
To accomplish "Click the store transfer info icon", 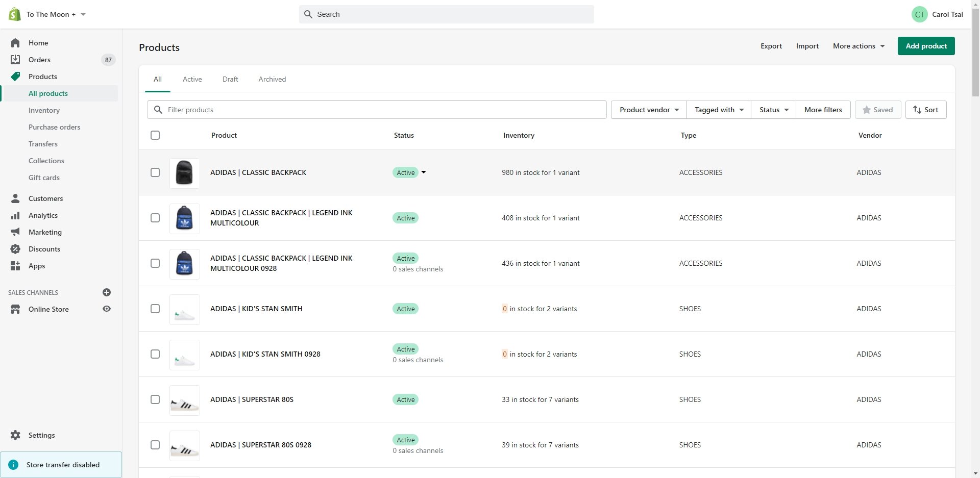I will (13, 465).
